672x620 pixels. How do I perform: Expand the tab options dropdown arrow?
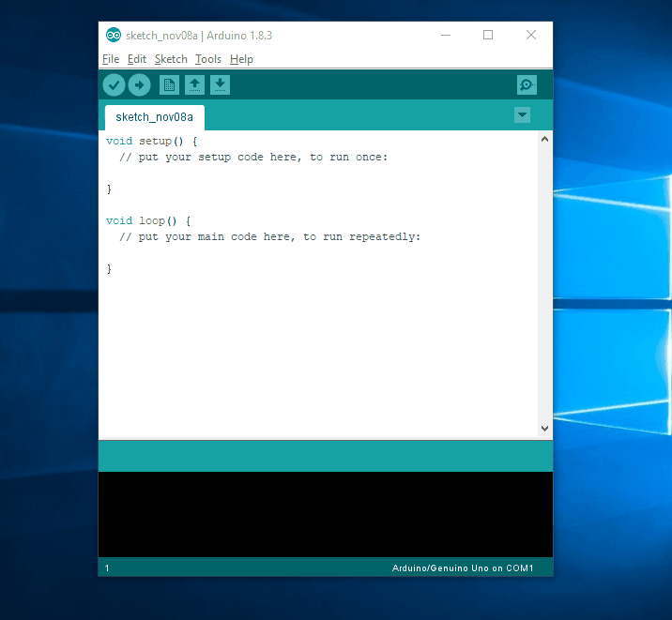click(x=523, y=115)
